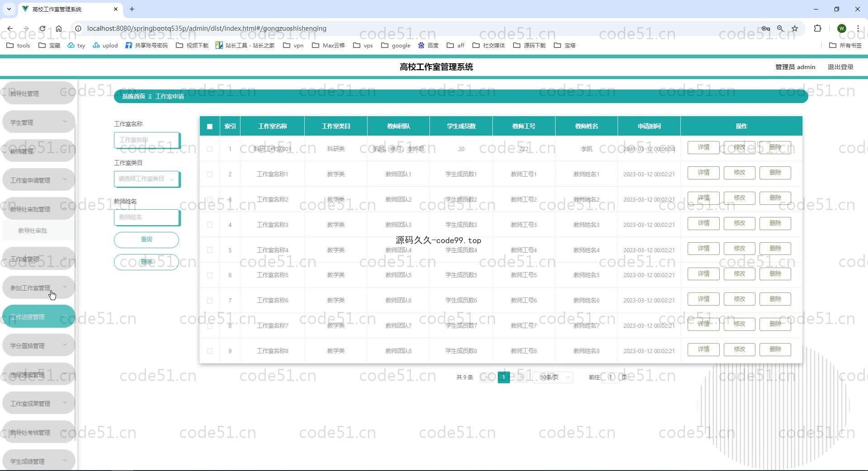The image size is (868, 471).
Task: Check the row checkbox for 工作室名称4
Action: coord(210,250)
